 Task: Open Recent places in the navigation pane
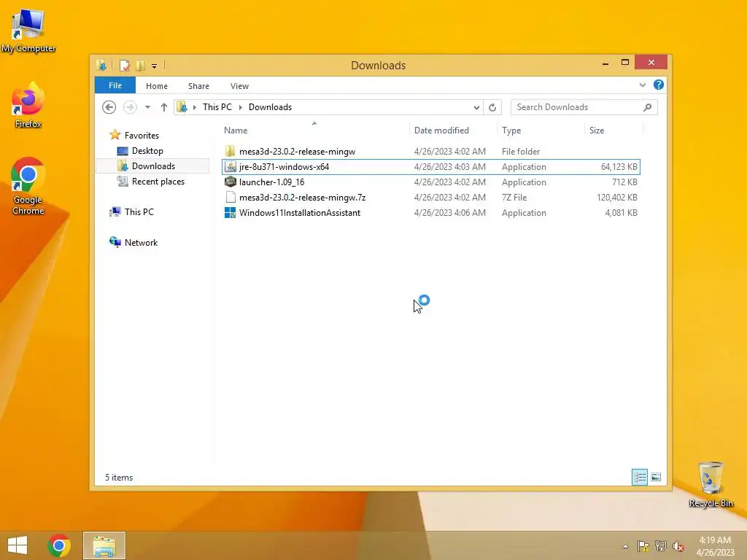158,182
